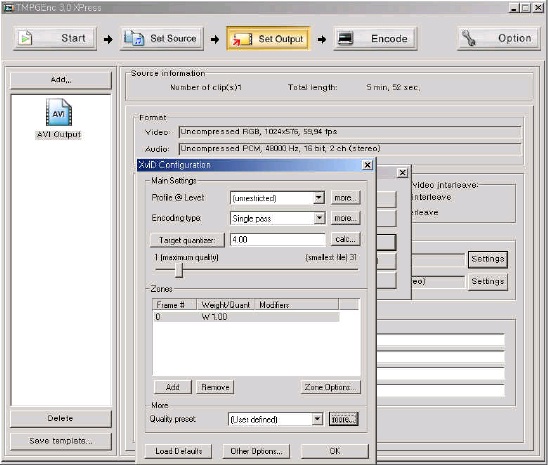Close the dialog behind XviD Configuration
Viewport: 548px width, 465px height.
click(x=403, y=172)
